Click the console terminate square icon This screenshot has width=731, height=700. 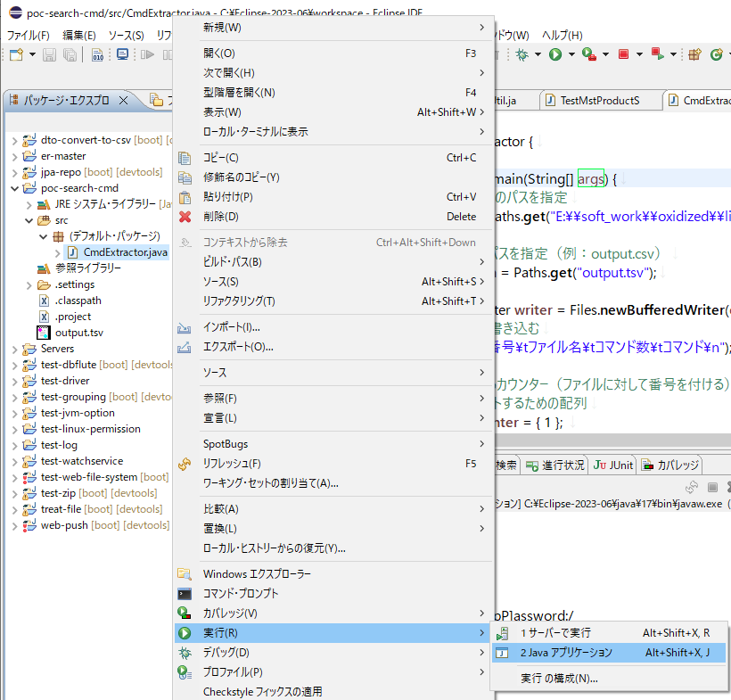pyautogui.click(x=712, y=488)
